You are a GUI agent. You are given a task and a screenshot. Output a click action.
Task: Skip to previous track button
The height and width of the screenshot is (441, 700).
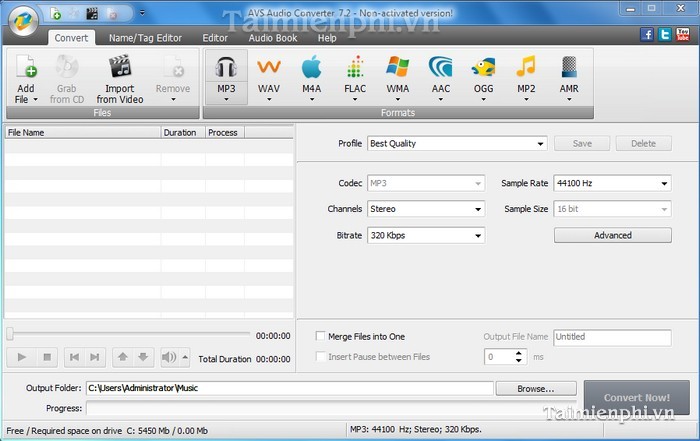[x=75, y=357]
